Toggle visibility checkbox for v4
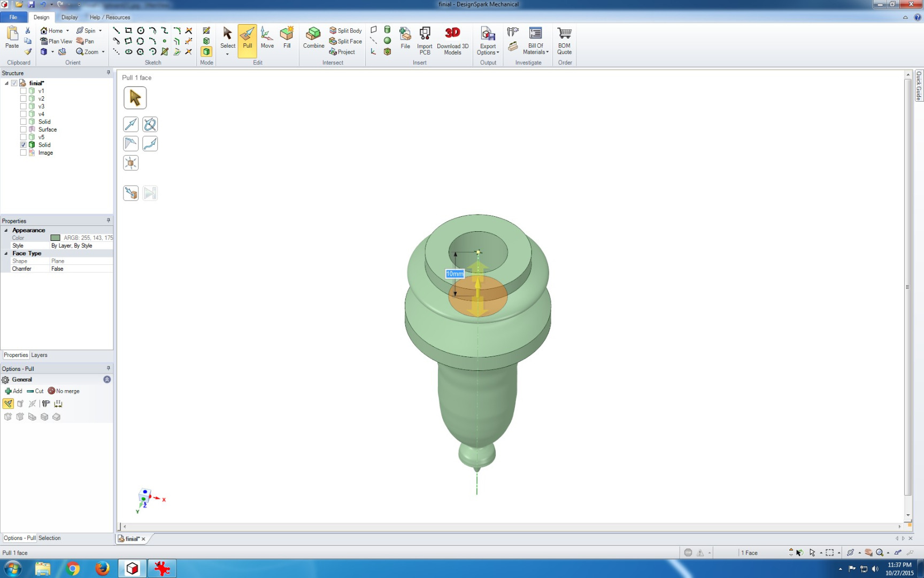924x578 pixels. coord(23,114)
